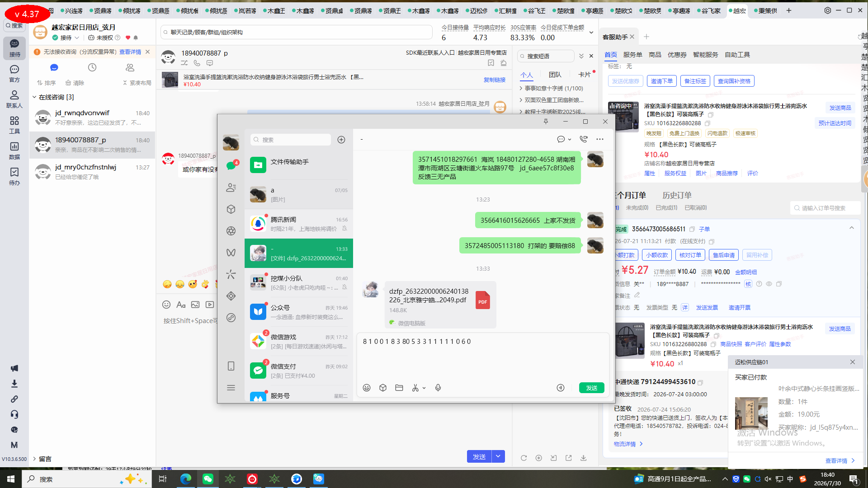Open the dzfp PDF file in WeChat chat
The height and width of the screenshot is (488, 868).
click(440, 304)
